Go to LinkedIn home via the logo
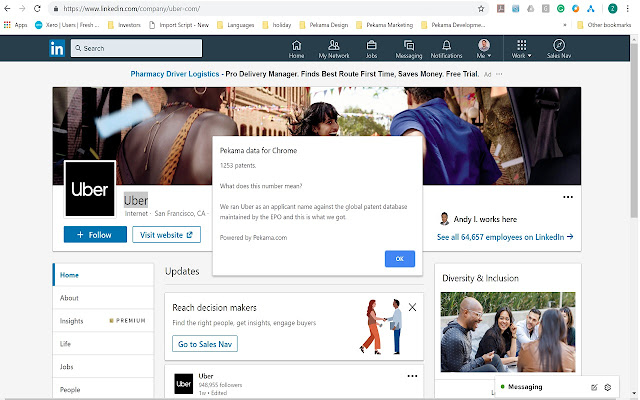 (57, 48)
